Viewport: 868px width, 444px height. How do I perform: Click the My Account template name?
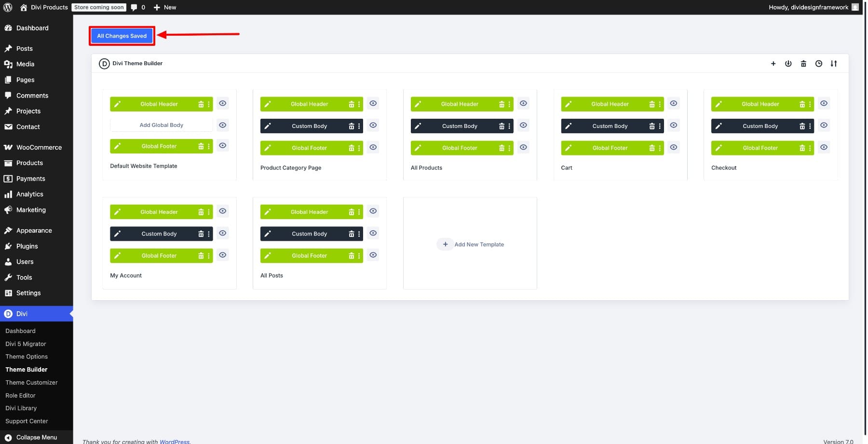[126, 276]
